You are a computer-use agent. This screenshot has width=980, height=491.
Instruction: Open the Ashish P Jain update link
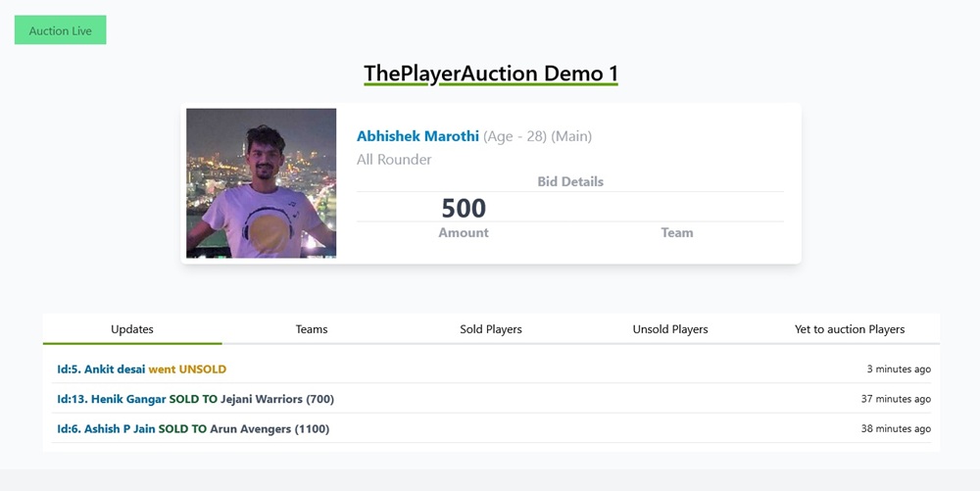106,428
